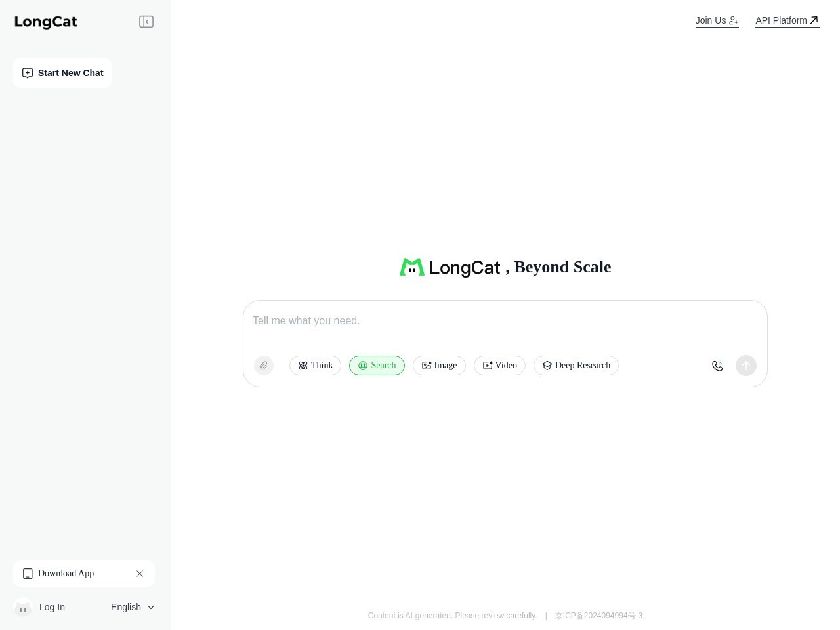Open the Join Us link
840x630 pixels.
(x=717, y=20)
